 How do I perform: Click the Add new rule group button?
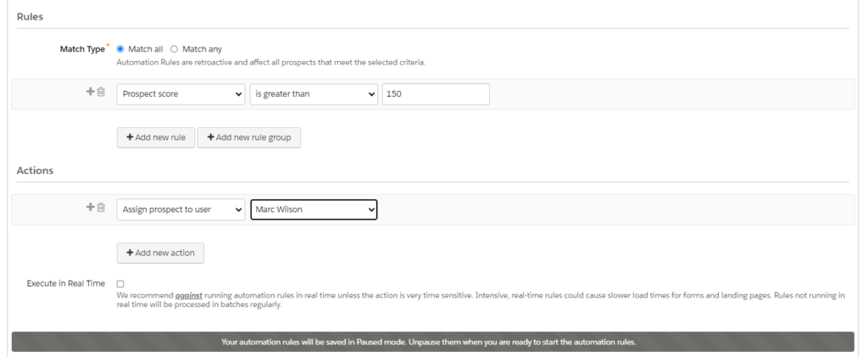click(x=249, y=137)
